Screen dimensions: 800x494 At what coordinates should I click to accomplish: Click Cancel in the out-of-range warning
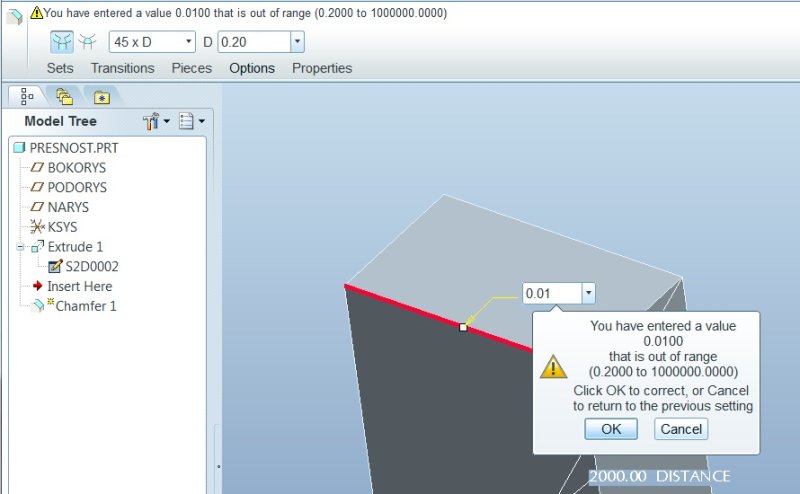[x=681, y=429]
